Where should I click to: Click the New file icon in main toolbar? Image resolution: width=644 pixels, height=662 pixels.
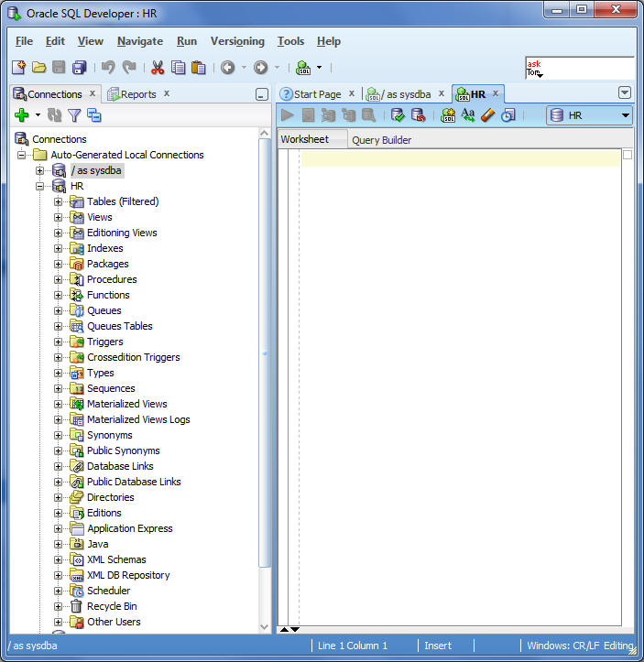[19, 67]
